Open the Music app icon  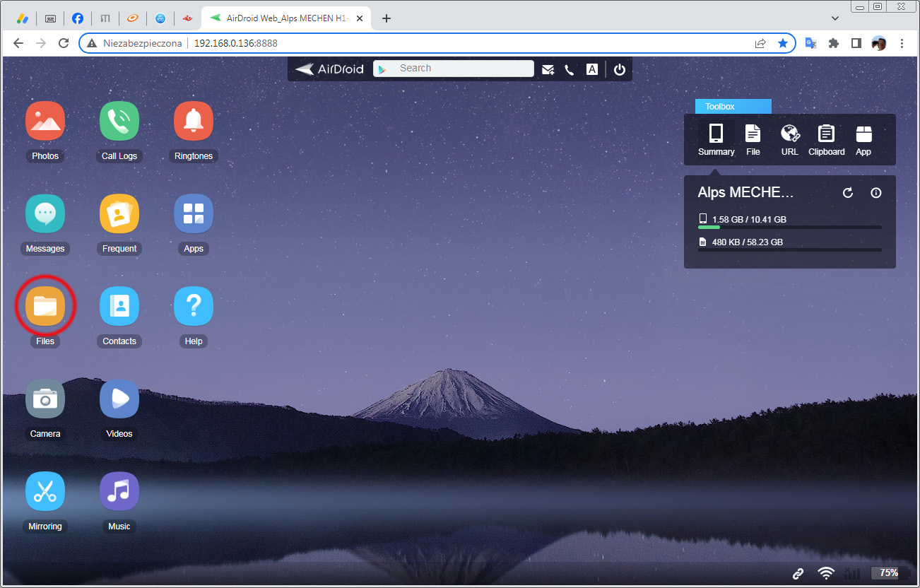(119, 491)
